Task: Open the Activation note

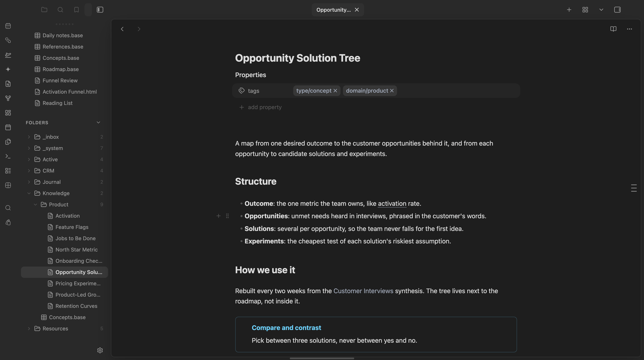Action: pos(64,216)
